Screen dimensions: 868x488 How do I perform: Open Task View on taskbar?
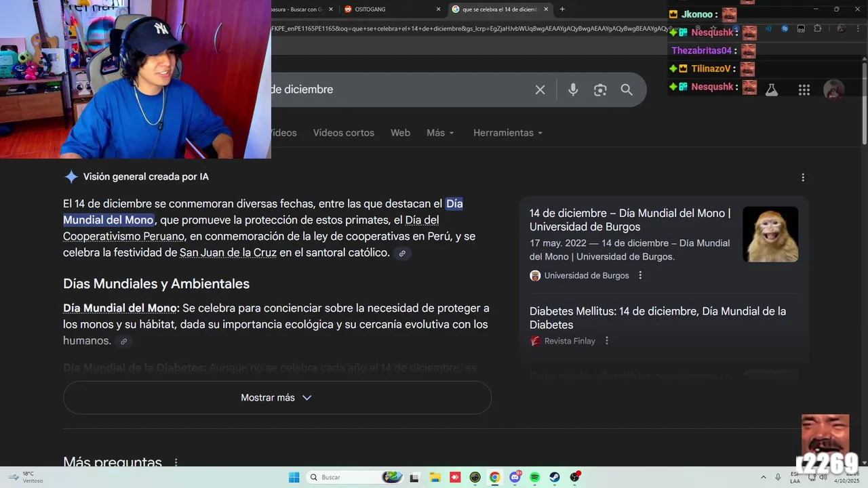[414, 477]
